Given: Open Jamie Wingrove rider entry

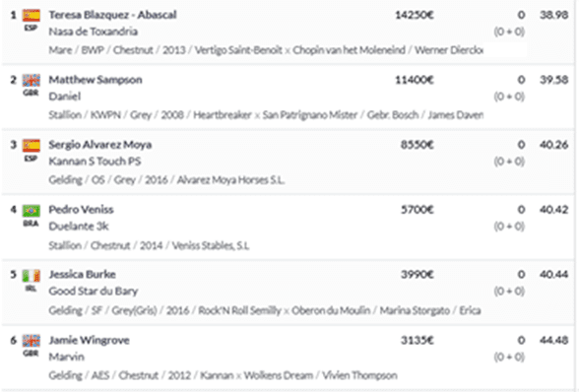Looking at the screenshot, I should (x=89, y=340).
